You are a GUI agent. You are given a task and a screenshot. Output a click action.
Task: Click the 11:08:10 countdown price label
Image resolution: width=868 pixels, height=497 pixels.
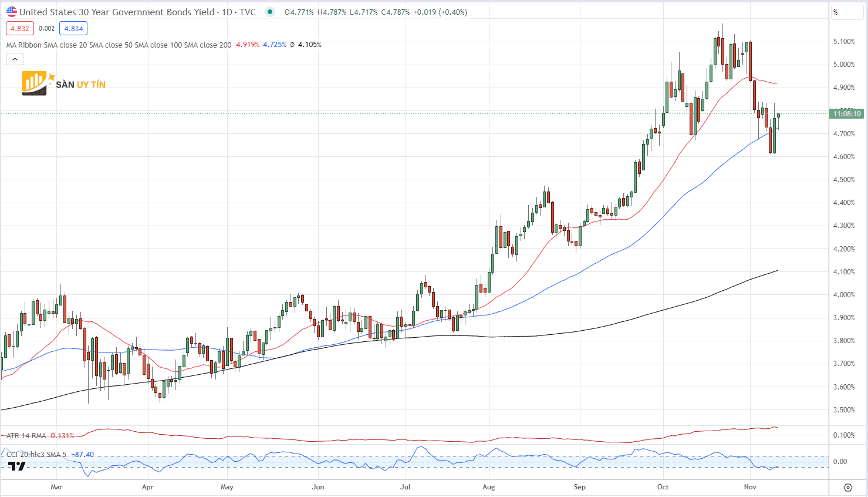coord(847,113)
